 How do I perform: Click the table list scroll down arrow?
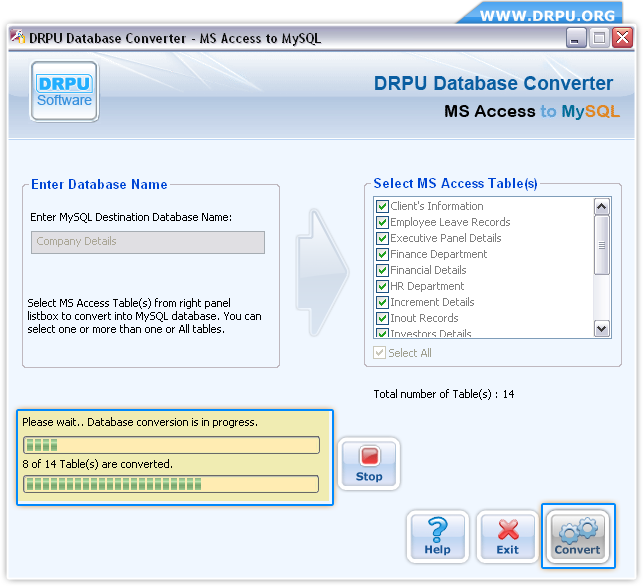coord(602,328)
